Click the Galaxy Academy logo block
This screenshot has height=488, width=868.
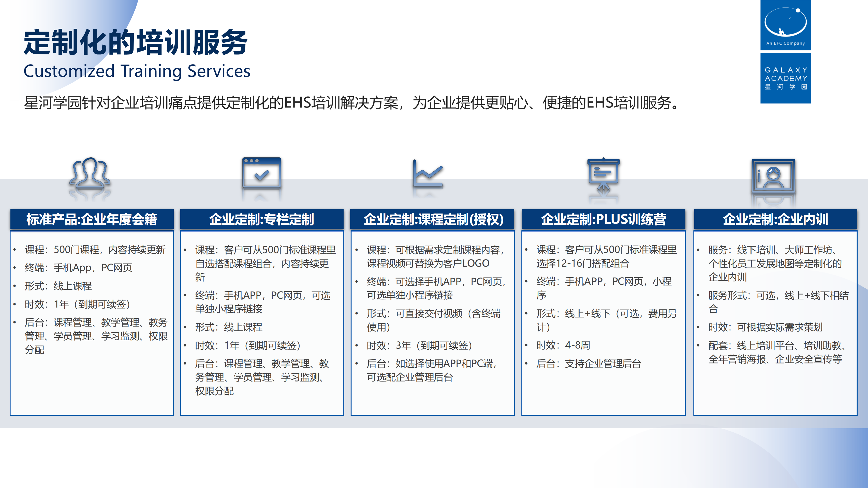coord(785,78)
